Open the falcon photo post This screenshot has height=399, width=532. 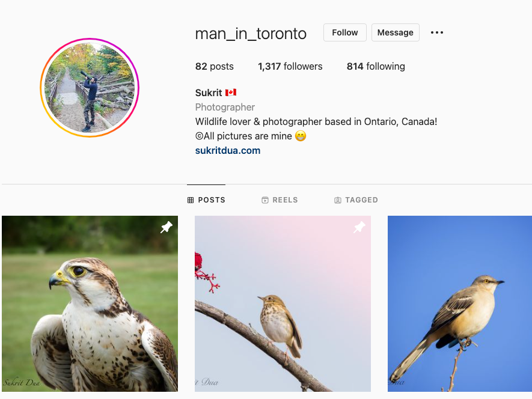pos(90,303)
